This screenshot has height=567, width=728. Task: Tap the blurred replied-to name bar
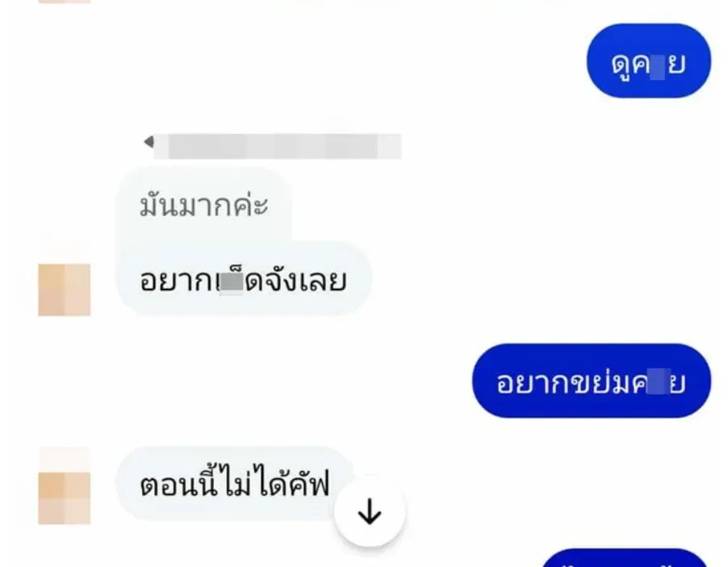tap(277, 147)
